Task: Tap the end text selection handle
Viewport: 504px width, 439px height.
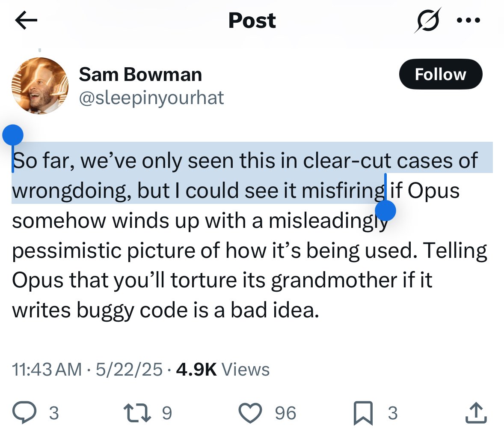Action: click(x=385, y=210)
